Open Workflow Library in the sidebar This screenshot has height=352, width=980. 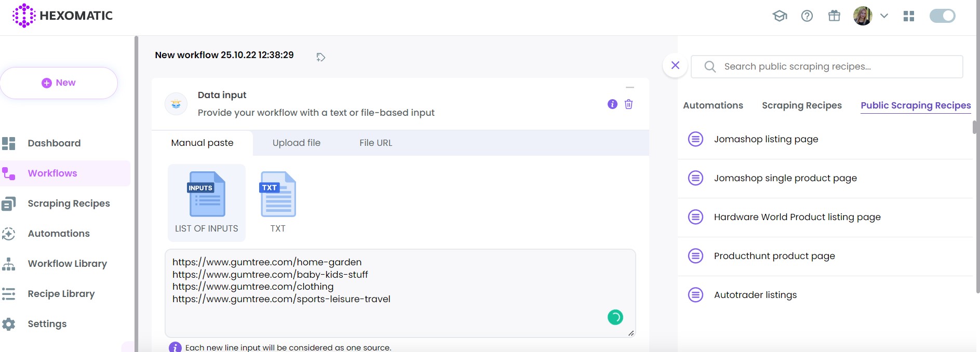coord(67,264)
